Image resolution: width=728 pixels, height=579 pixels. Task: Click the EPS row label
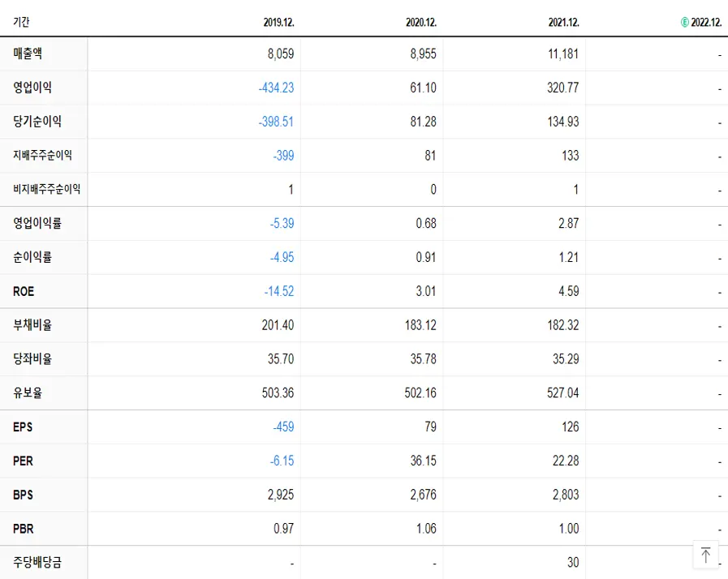tap(23, 427)
